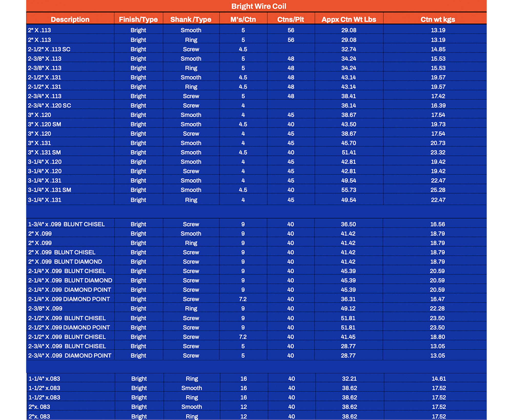Screen dimensions: 513x420
Task: Click the 1-1/4" x.083 description cell
Action: tap(44, 379)
